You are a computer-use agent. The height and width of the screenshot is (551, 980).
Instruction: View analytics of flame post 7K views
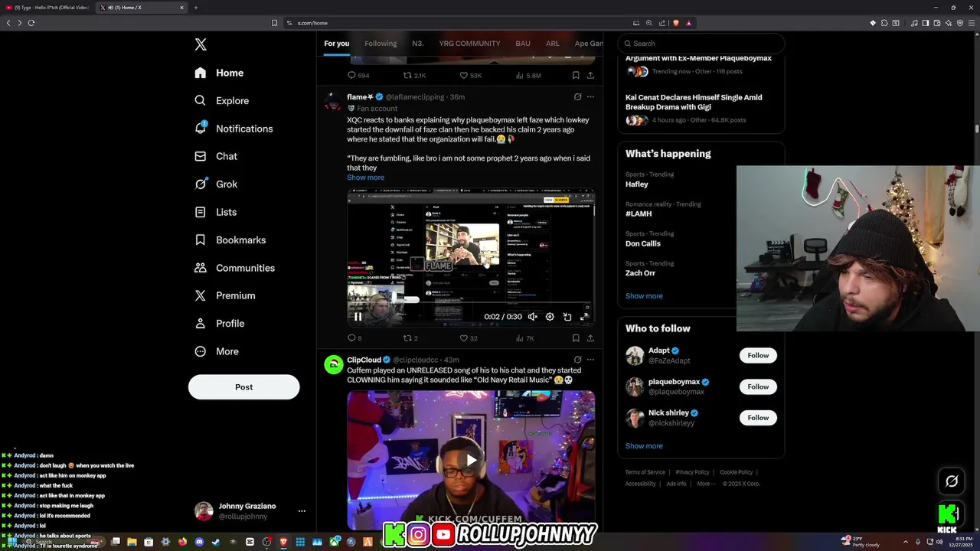pos(524,338)
